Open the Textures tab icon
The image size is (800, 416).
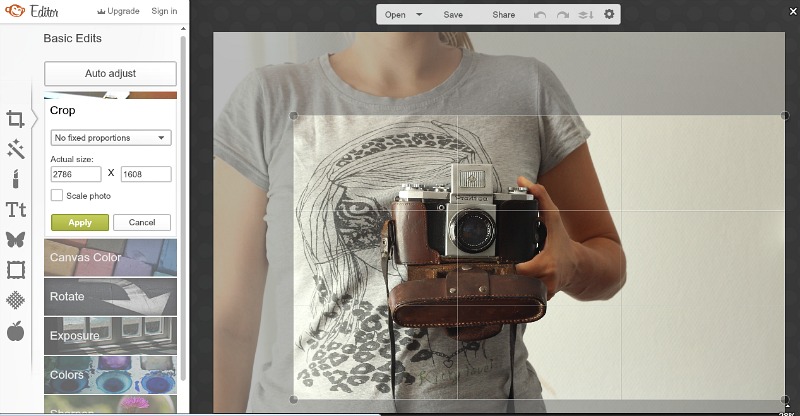[16, 300]
